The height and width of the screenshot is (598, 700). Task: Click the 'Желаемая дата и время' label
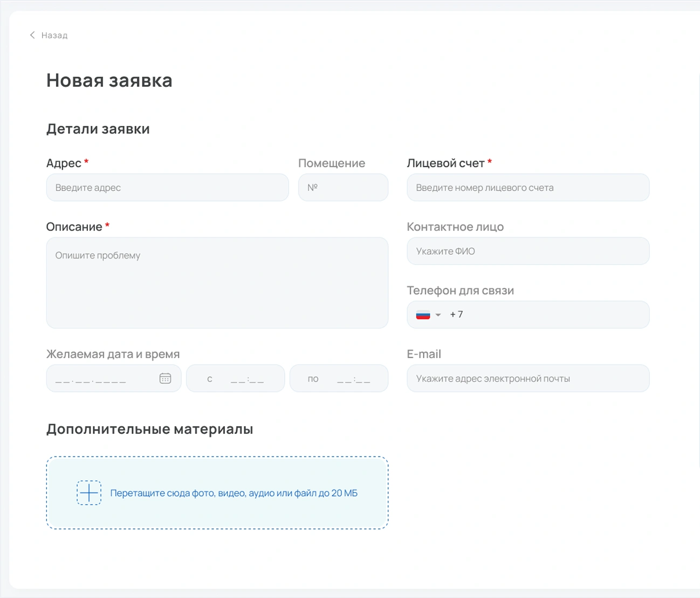pyautogui.click(x=113, y=354)
